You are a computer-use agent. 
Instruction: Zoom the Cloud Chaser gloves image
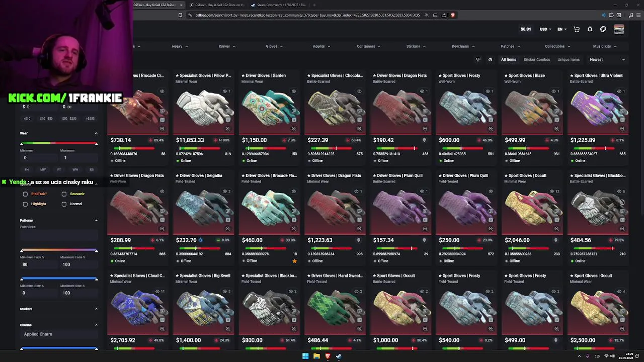click(162, 329)
